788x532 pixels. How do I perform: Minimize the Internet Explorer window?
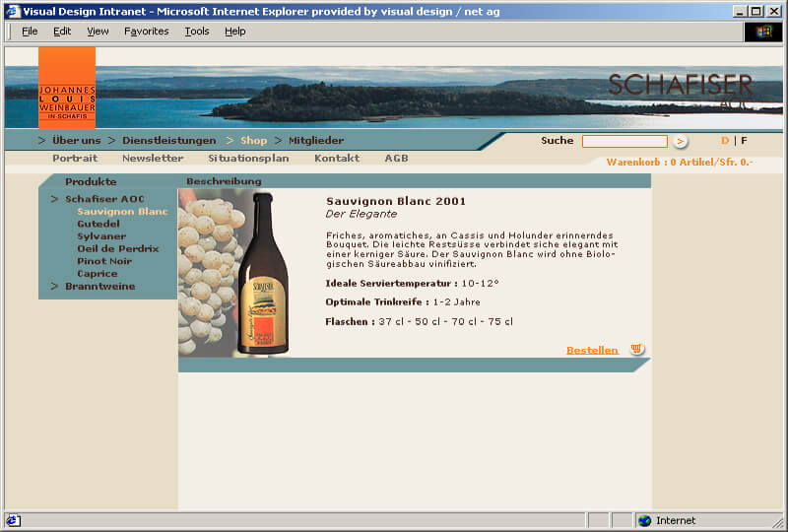click(x=740, y=11)
